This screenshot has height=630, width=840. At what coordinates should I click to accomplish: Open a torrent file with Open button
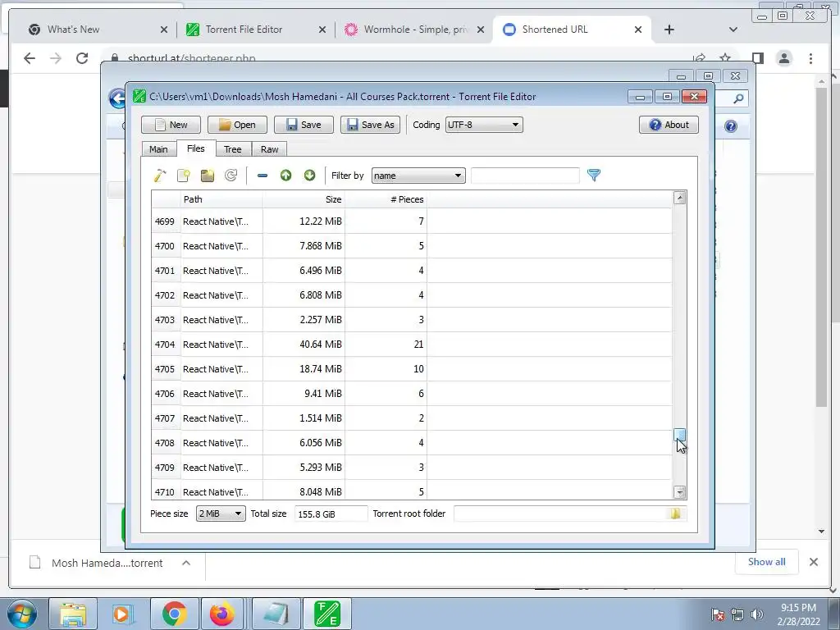click(x=237, y=125)
